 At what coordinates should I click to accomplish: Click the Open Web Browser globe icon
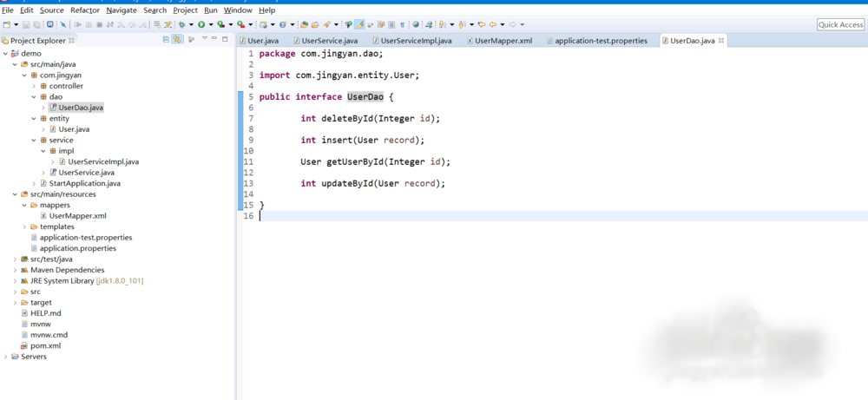click(x=416, y=25)
